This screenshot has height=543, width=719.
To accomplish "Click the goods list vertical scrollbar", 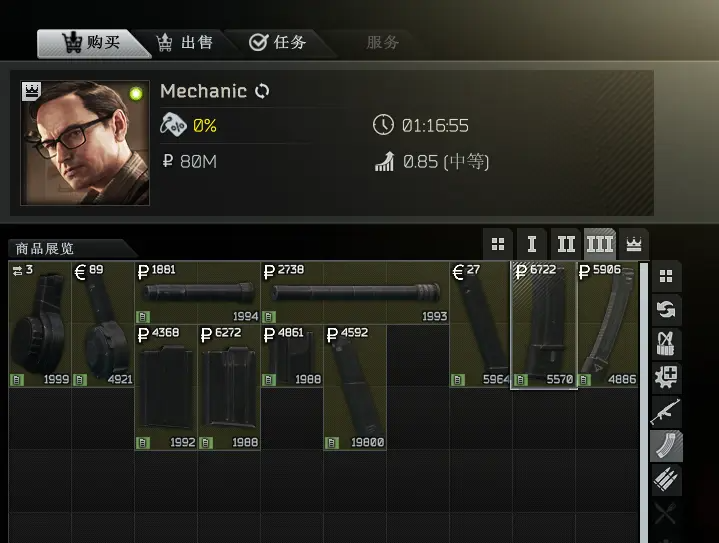I will (x=644, y=403).
